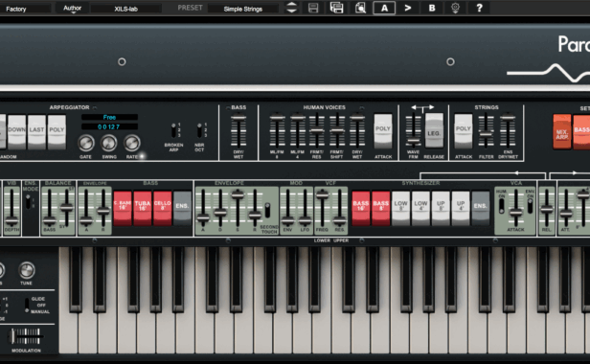Click the BALANCE BASS slider
The height and width of the screenshot is (364, 590).
pos(49,207)
